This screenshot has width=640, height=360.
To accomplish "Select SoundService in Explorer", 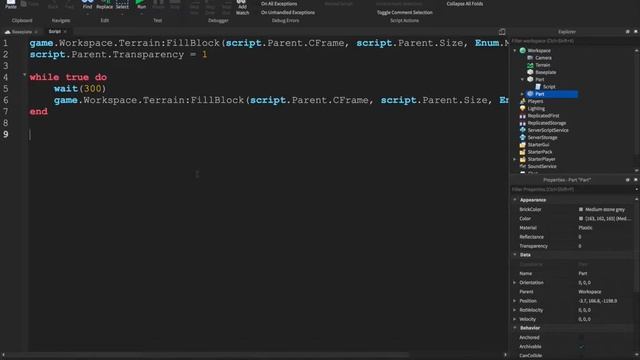I will pos(542,167).
